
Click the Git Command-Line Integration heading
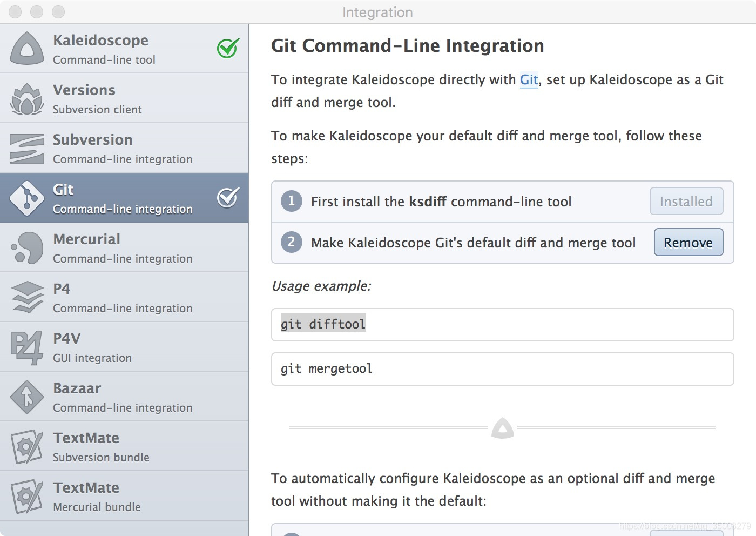[x=408, y=46]
